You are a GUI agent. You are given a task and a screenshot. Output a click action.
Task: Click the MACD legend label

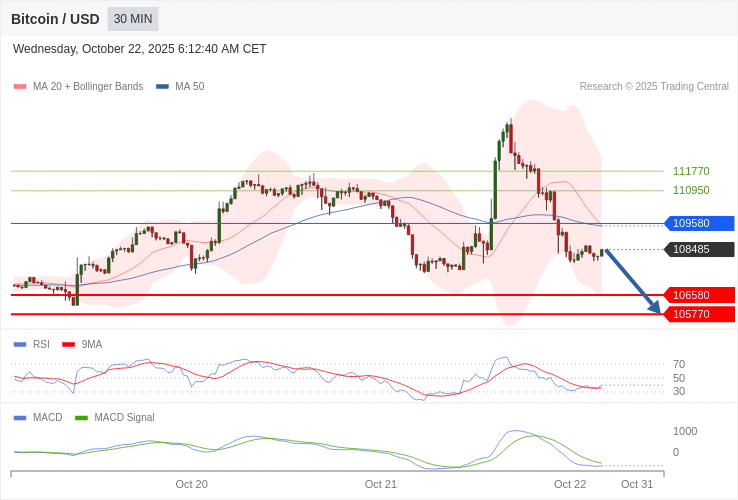click(x=48, y=418)
